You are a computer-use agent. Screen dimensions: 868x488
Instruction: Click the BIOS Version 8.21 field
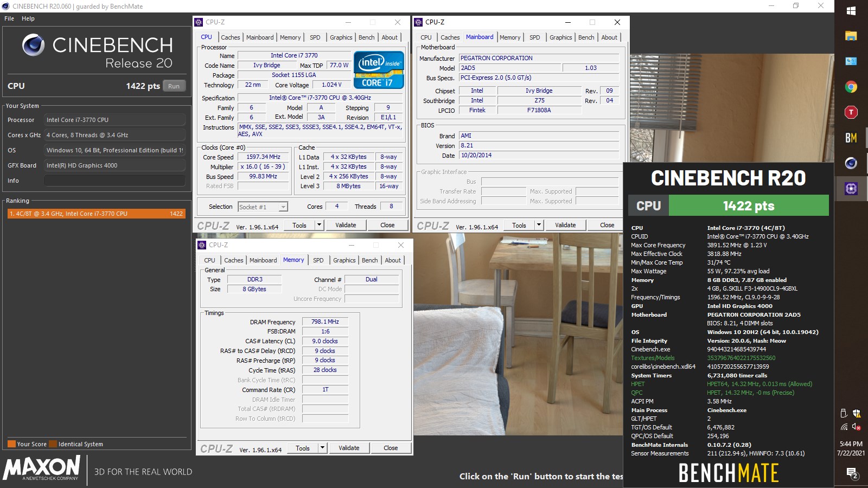(x=539, y=145)
